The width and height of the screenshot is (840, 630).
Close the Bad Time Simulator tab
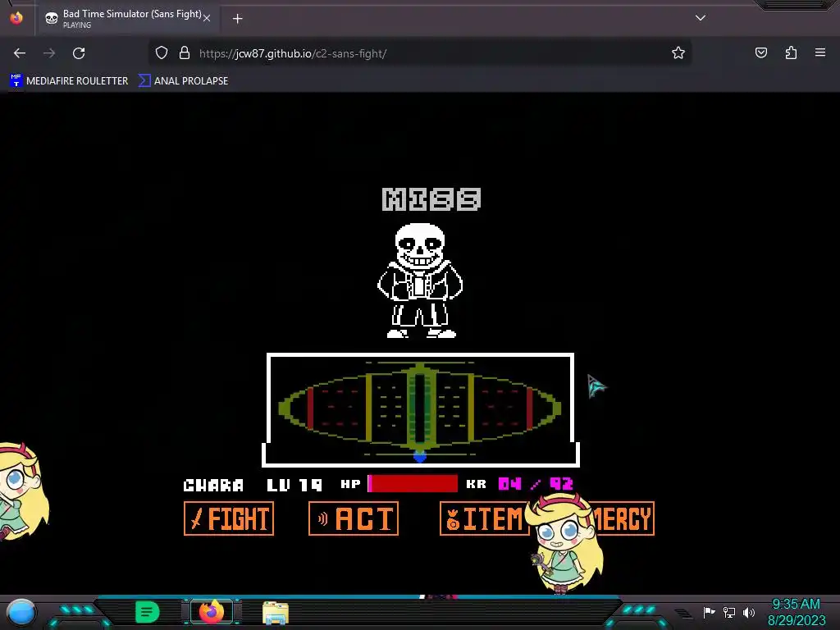[207, 18]
